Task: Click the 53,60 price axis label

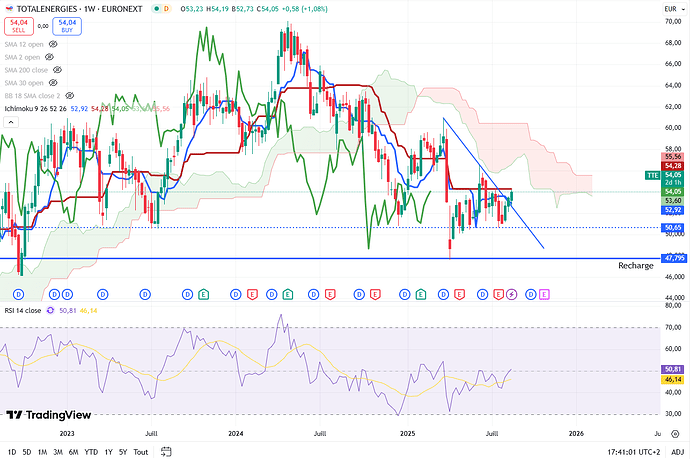Action: 673,201
